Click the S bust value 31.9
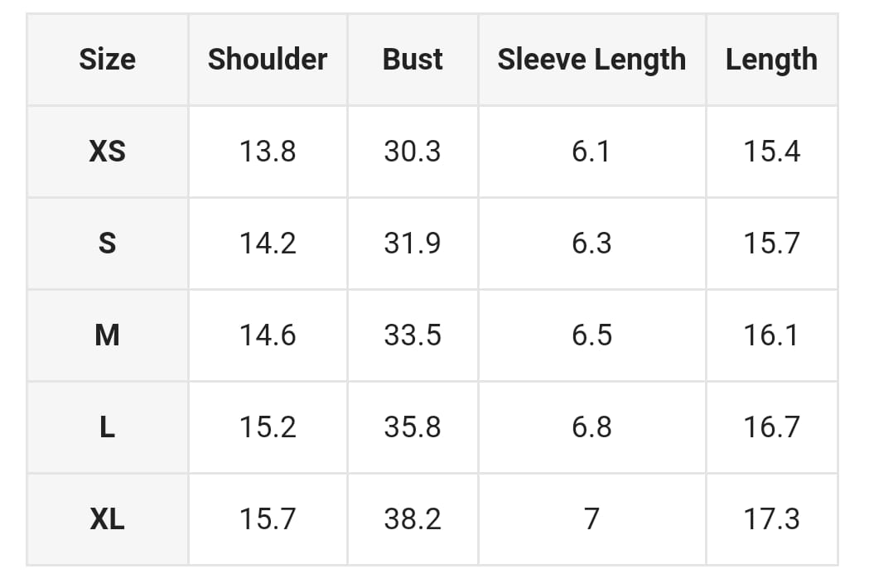The width and height of the screenshot is (869, 588). [413, 243]
